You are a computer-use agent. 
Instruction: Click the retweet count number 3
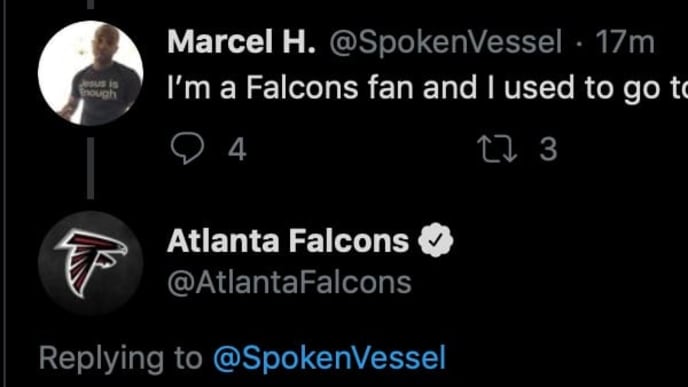[548, 149]
